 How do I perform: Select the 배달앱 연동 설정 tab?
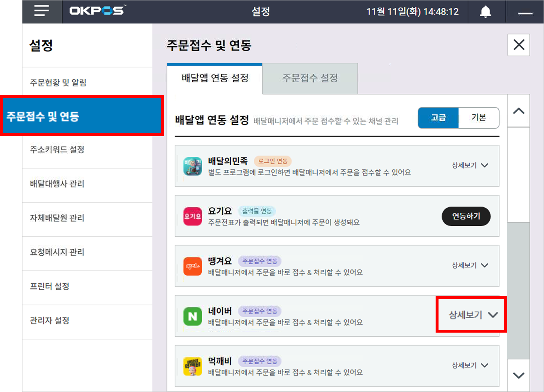pyautogui.click(x=215, y=78)
